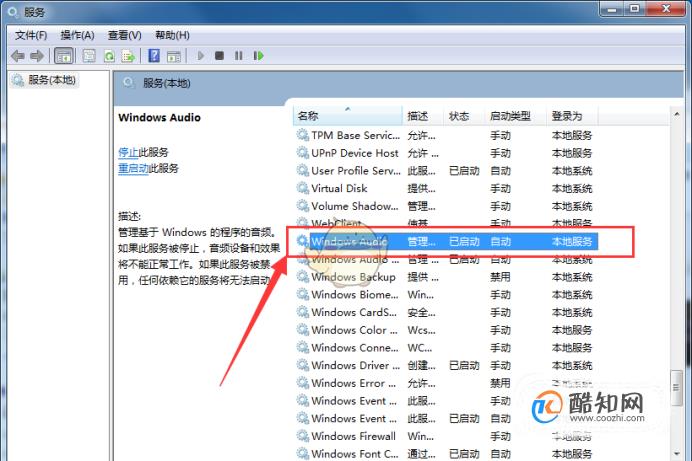
Task: Select the Windows CardSpace service row
Action: (446, 312)
